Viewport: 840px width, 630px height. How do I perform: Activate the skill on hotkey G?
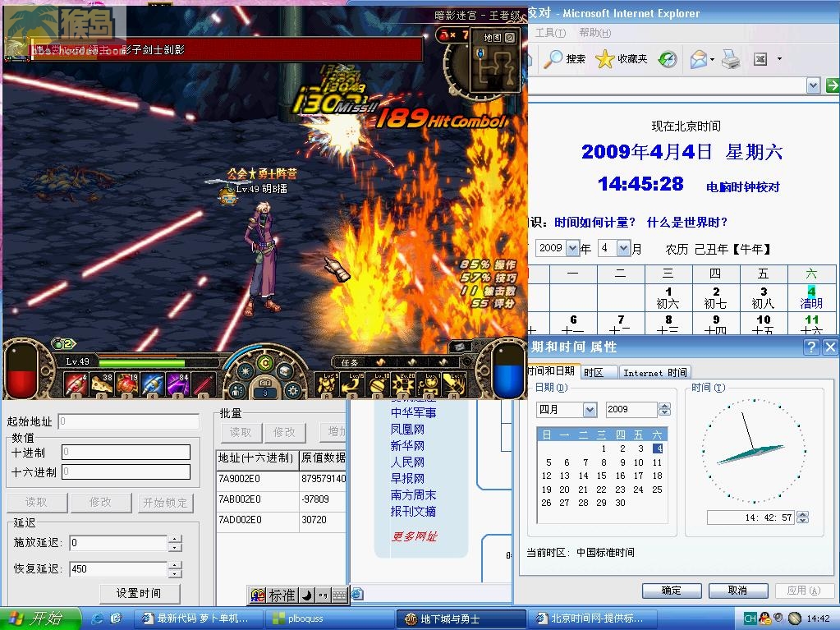(x=429, y=384)
